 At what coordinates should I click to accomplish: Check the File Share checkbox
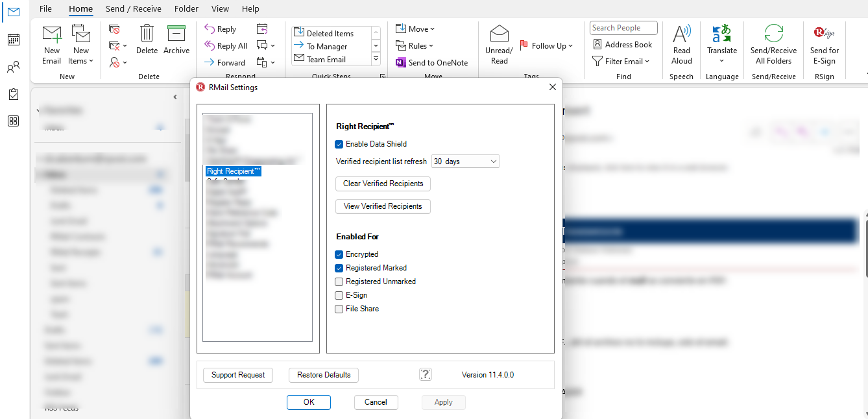point(339,309)
